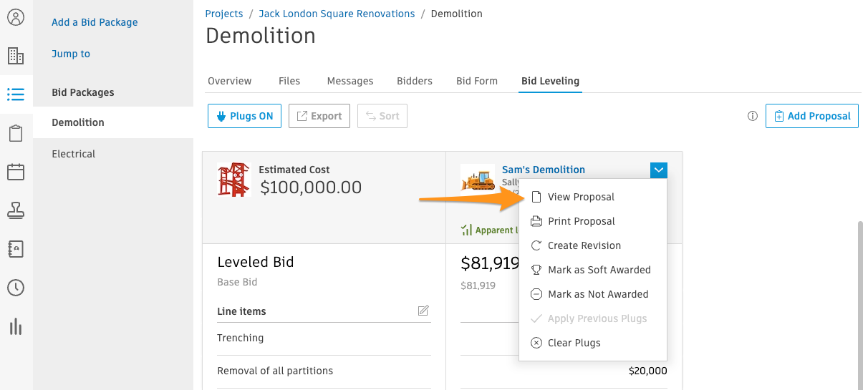868x390 pixels.
Task: Click the Export button
Action: tap(319, 116)
